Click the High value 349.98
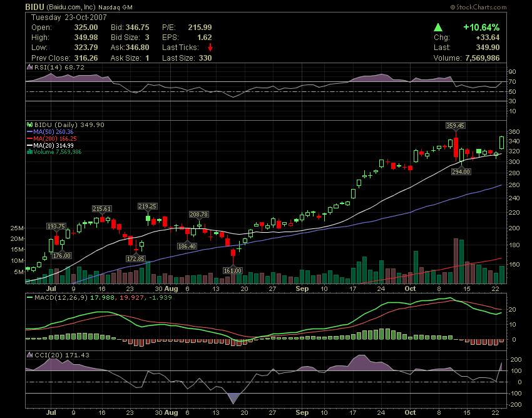Image resolution: width=532 pixels, height=418 pixels. [x=86, y=38]
